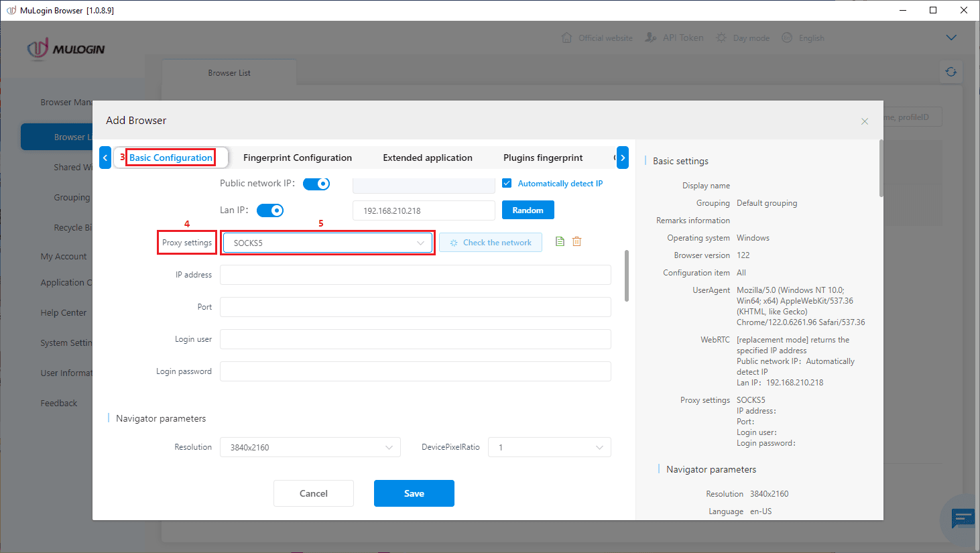Toggle the Lan IP switch

pyautogui.click(x=270, y=210)
